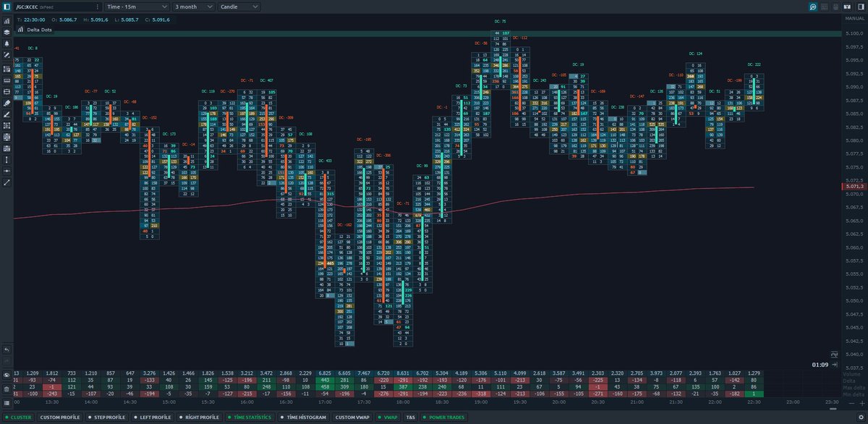This screenshot has width=868, height=424.
Task: Open the Candle chart type dropdown
Action: point(239,6)
